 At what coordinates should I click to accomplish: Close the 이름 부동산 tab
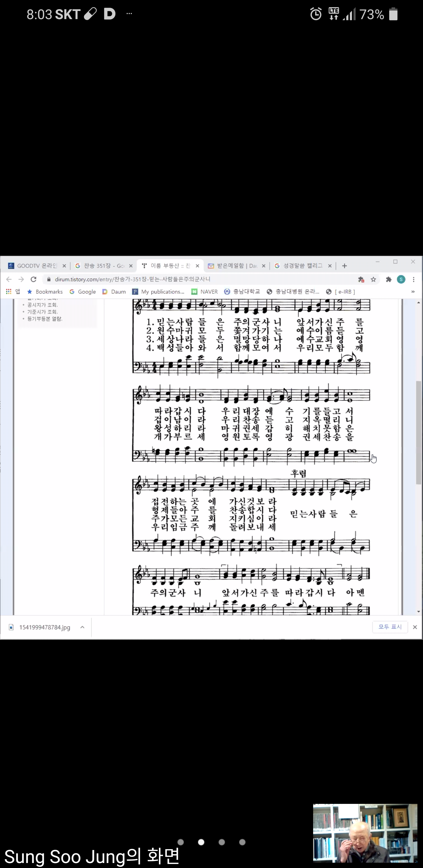[x=197, y=266]
